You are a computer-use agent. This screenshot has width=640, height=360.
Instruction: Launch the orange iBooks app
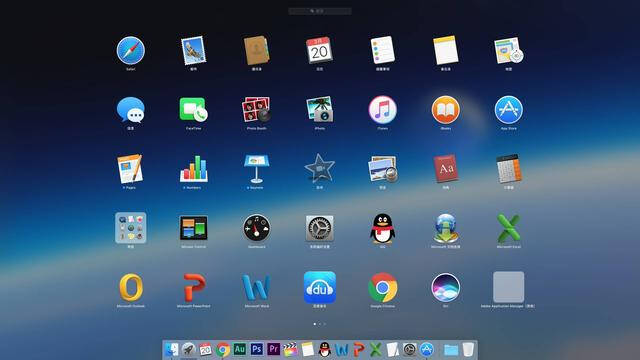coord(446,110)
